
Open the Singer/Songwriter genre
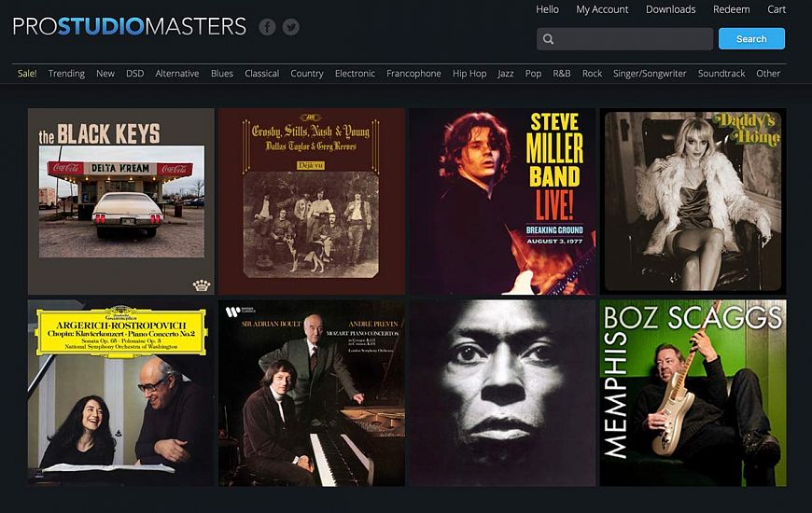[649, 74]
